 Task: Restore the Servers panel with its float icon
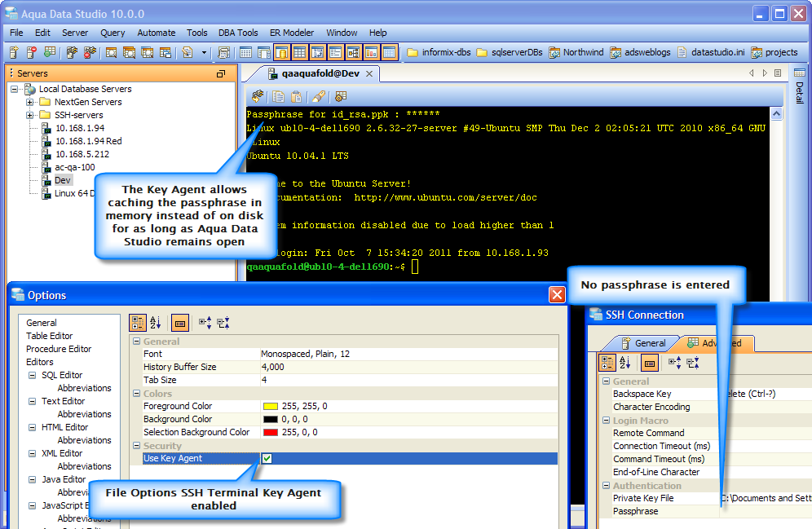221,74
